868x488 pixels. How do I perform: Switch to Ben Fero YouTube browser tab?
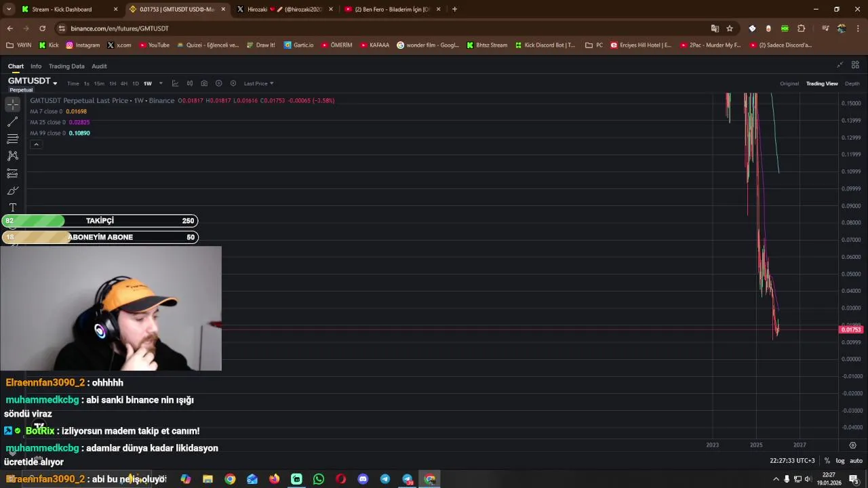[391, 9]
